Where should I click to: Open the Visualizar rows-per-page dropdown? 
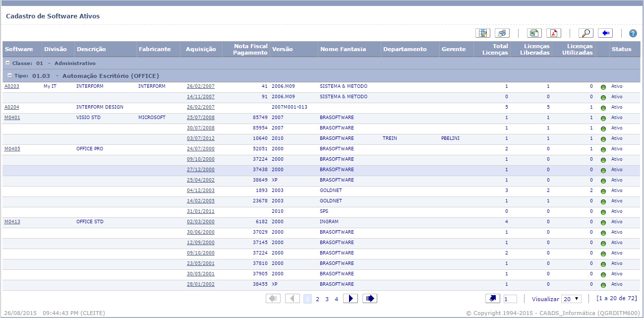click(x=571, y=299)
